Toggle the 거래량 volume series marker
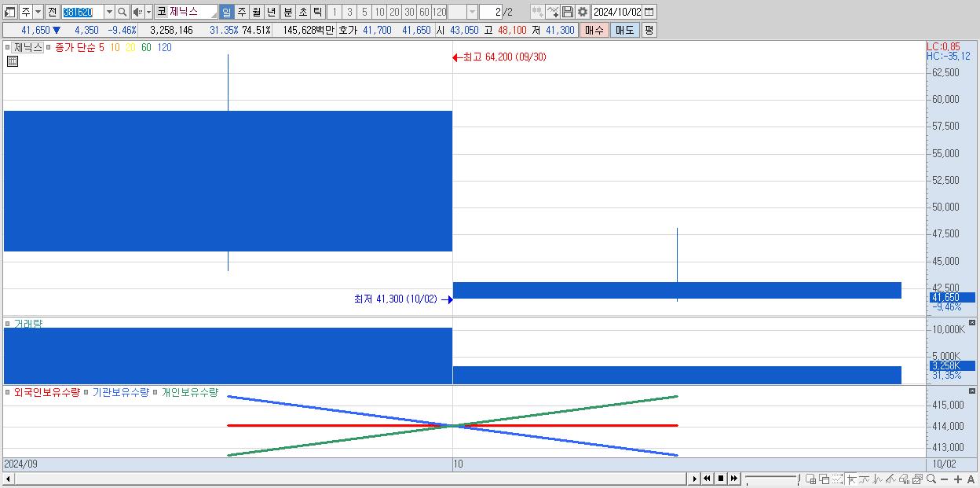The height and width of the screenshot is (488, 980). coord(9,324)
